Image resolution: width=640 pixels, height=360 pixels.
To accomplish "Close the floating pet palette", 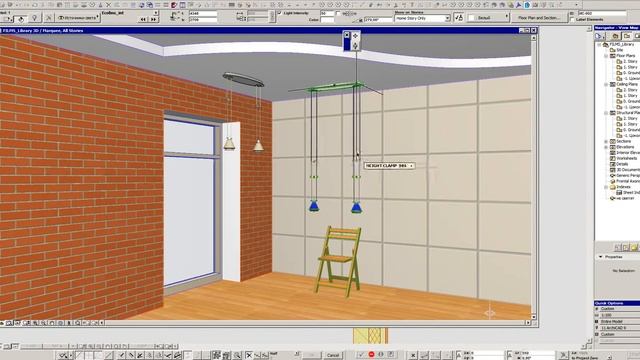I will (347, 35).
